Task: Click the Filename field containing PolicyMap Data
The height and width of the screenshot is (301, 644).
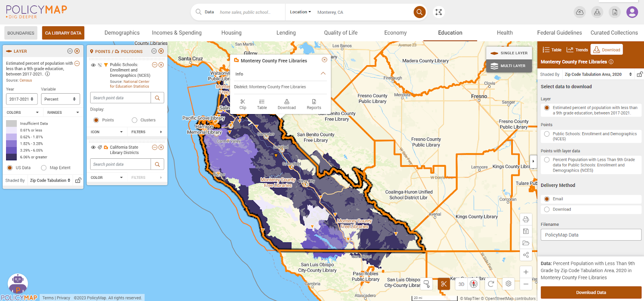Action: [x=591, y=235]
